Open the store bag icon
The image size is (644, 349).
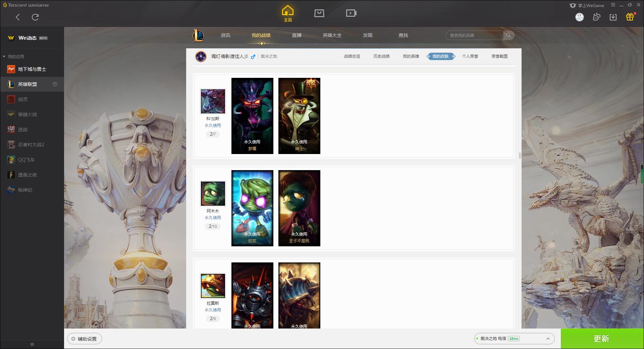(319, 13)
